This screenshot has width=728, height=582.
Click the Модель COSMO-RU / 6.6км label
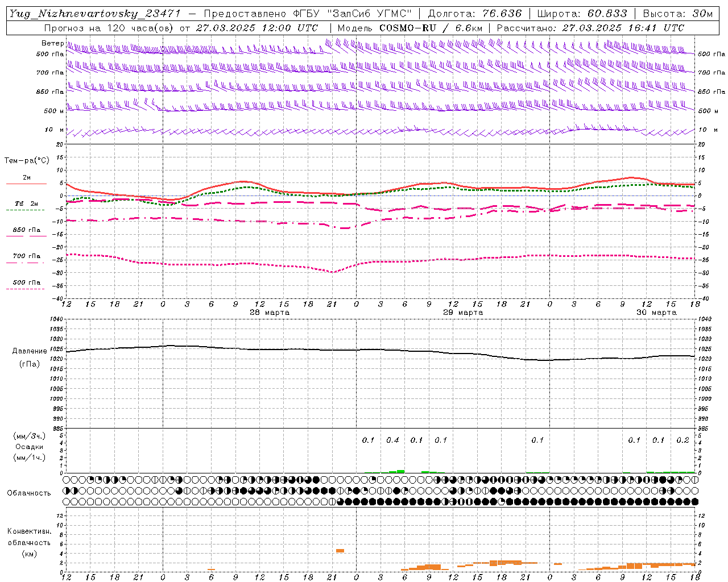pos(410,27)
